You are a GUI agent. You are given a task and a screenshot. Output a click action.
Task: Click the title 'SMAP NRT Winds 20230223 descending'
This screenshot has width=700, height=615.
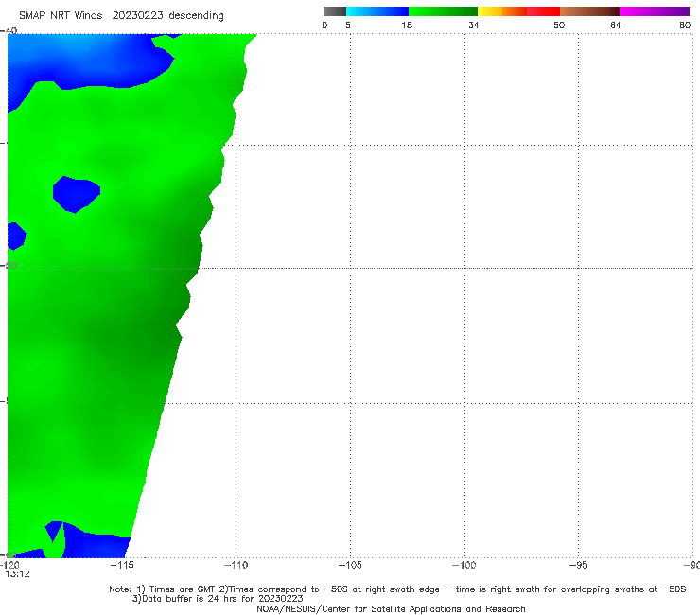121,16
